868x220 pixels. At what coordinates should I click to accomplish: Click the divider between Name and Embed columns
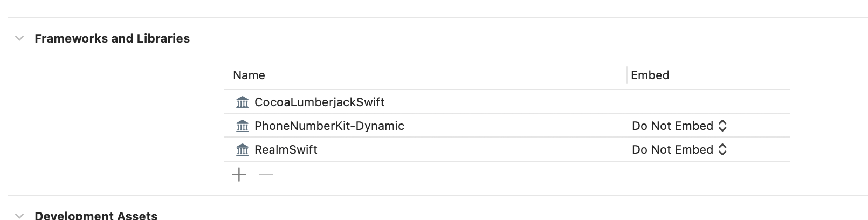627,75
